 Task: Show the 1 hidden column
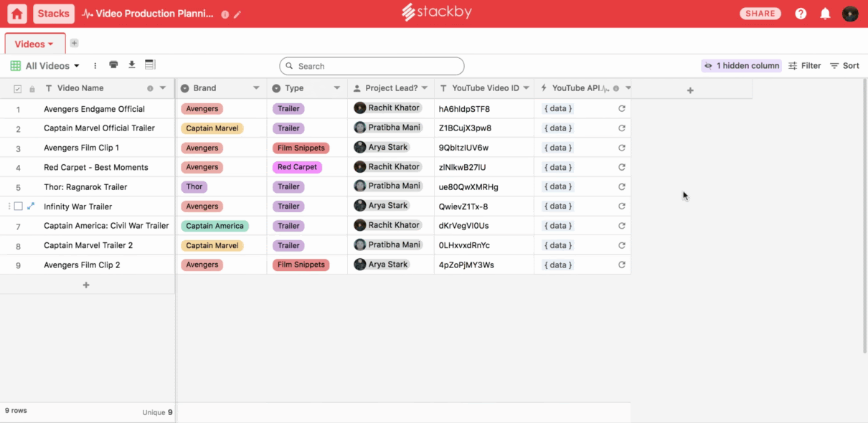pyautogui.click(x=741, y=66)
